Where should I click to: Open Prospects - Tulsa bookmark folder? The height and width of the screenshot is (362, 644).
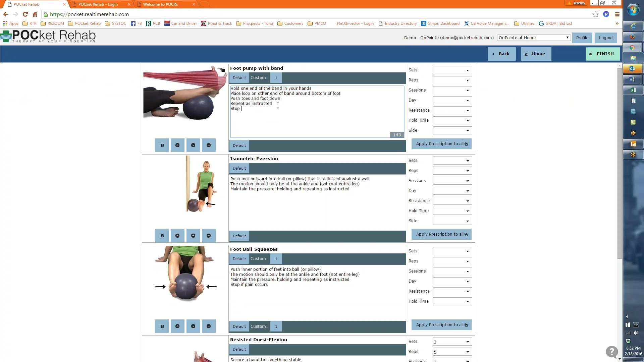pos(255,23)
